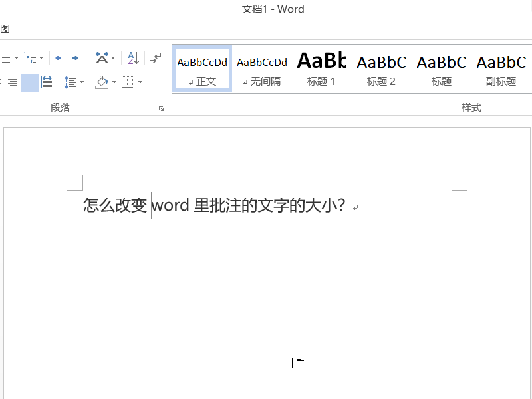Click the 批注 text in the document line
The width and height of the screenshot is (532, 399).
click(225, 205)
